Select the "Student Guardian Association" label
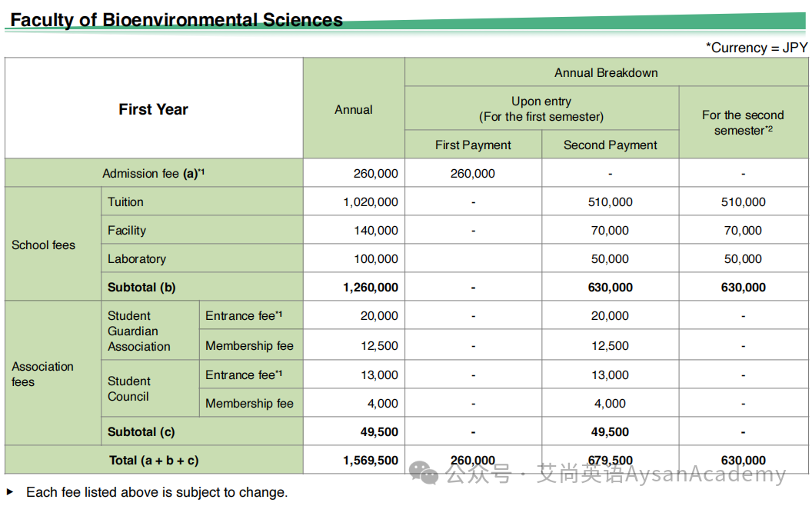This screenshot has width=812, height=506. pos(138,331)
